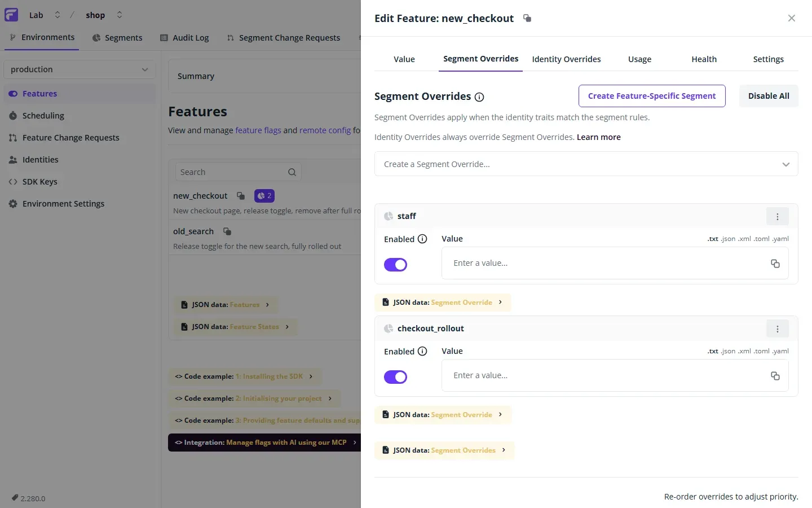Switch to the Settings tab

(768, 59)
